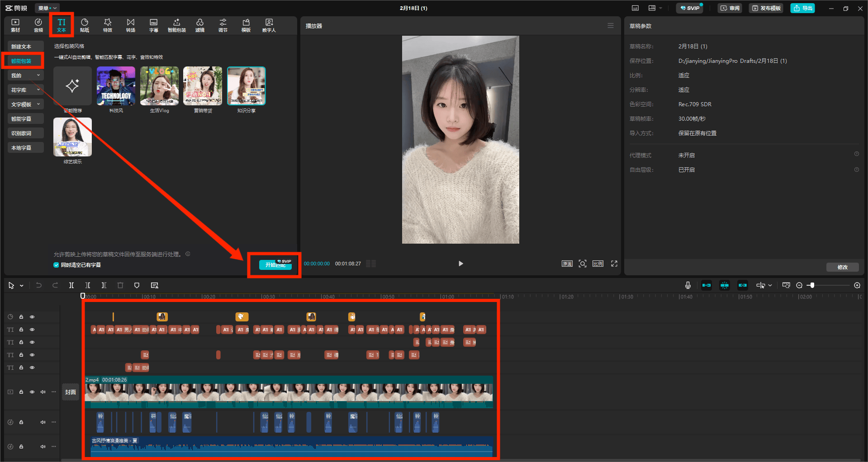
Task: Click the timeline zoom-in magnifier icon
Action: coord(857,285)
